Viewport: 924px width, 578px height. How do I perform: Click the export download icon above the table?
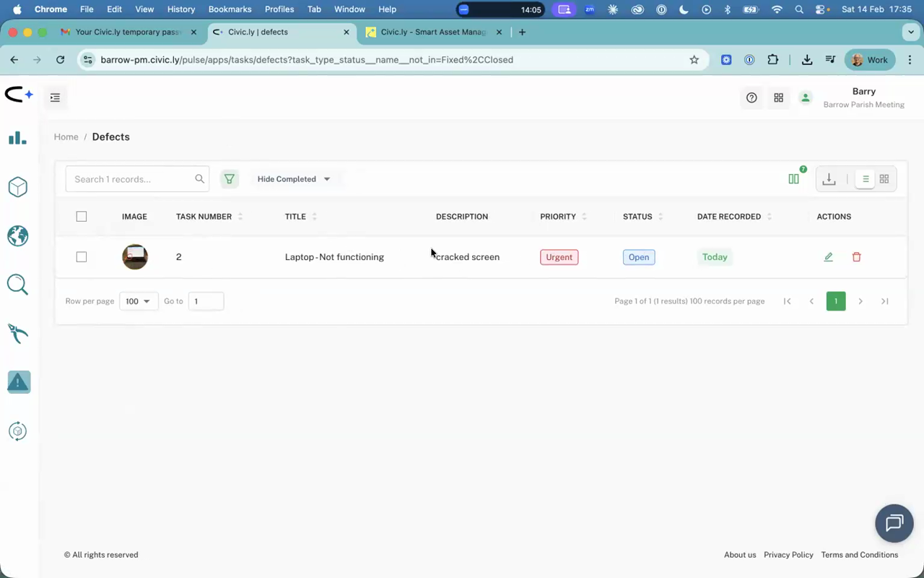tap(829, 178)
